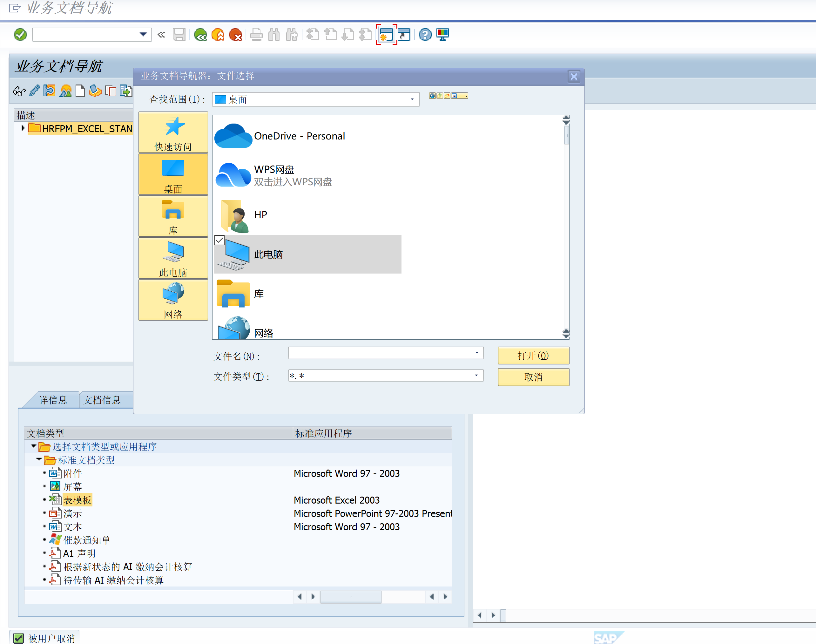Click the blue Help question mark icon
This screenshot has height=644, width=816.
click(425, 34)
